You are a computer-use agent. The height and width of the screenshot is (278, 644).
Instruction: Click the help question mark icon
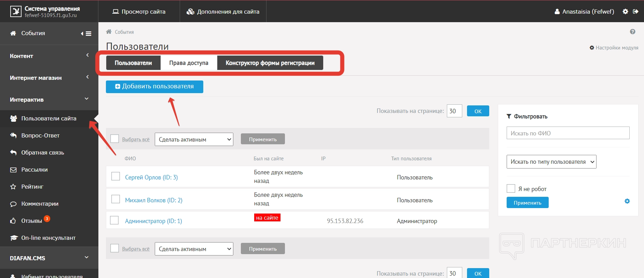click(632, 32)
